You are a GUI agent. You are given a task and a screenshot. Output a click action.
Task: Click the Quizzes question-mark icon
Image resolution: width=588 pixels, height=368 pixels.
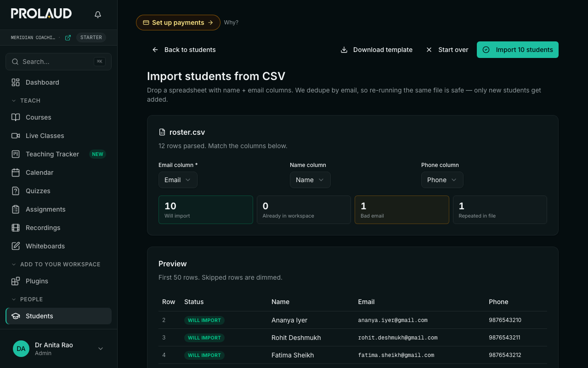click(16, 191)
